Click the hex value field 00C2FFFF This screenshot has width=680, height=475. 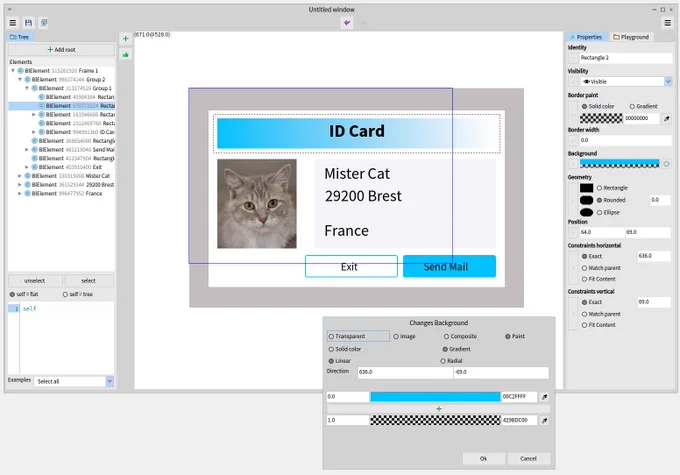519,396
